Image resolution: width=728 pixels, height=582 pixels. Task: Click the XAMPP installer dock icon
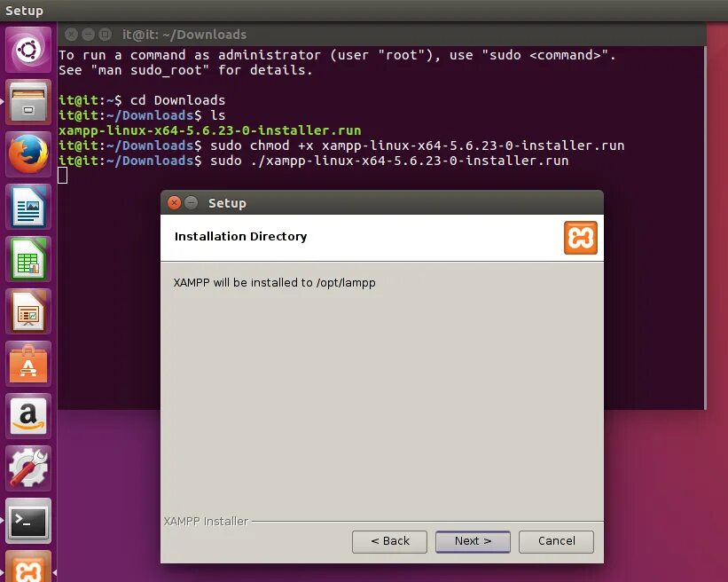28,567
